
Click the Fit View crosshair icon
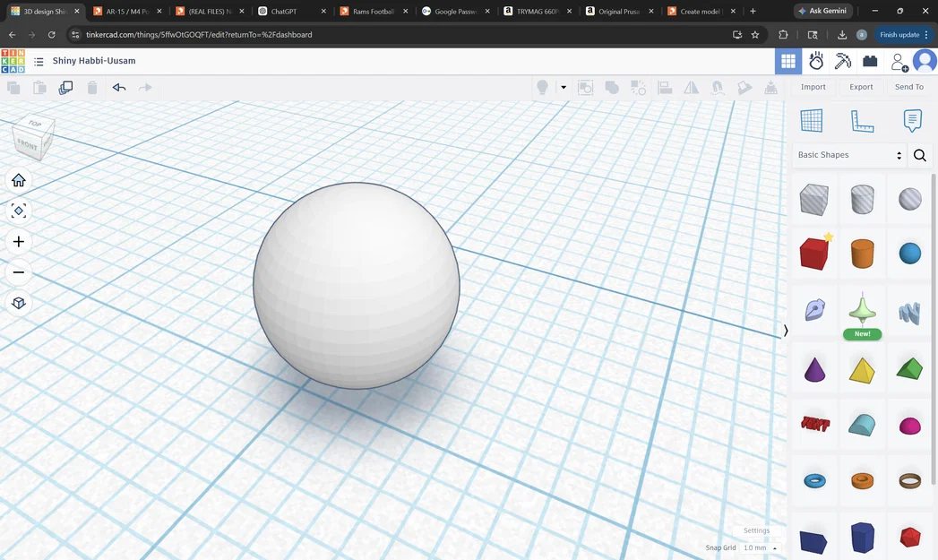[x=18, y=211]
